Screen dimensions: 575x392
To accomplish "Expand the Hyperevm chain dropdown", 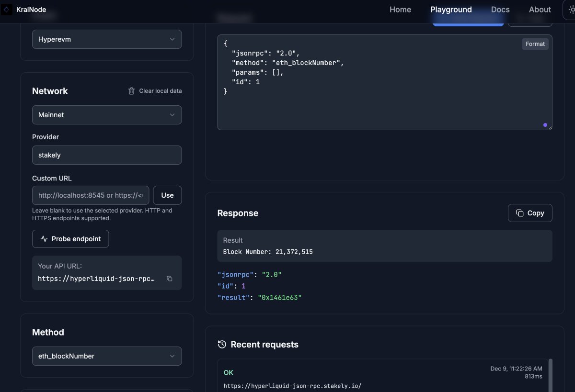I will [x=107, y=39].
